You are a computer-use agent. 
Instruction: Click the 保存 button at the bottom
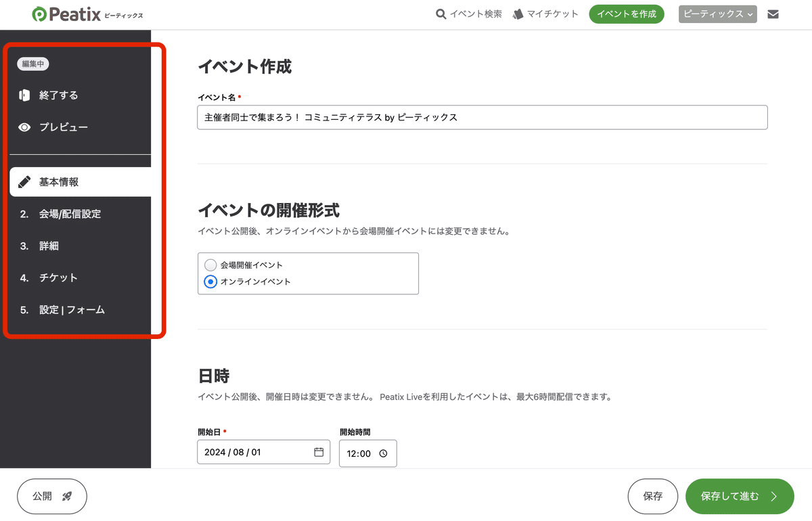[x=652, y=496]
